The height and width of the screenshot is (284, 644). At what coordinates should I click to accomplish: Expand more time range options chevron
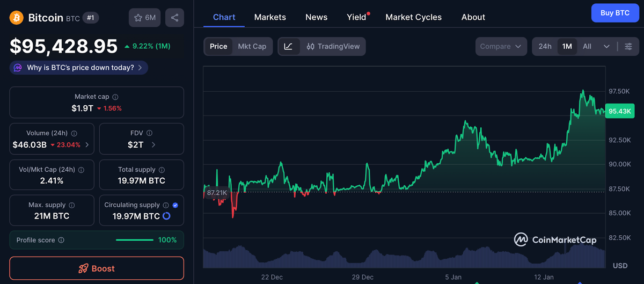[x=606, y=47]
